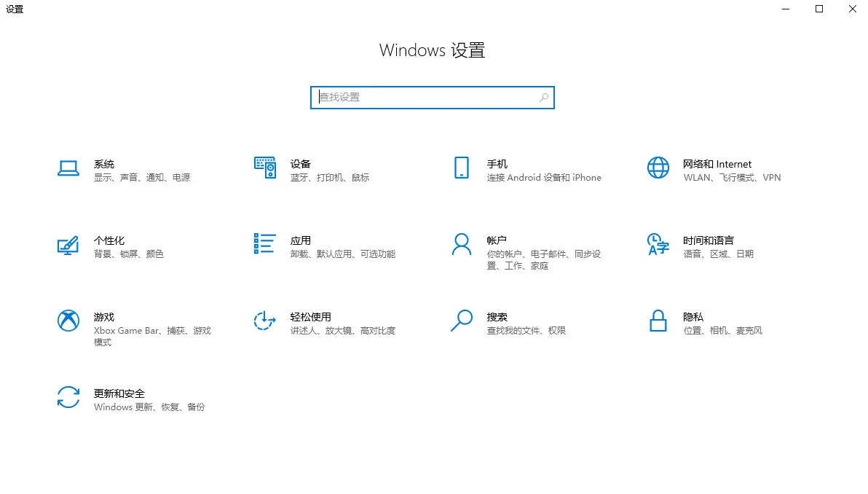This screenshot has height=494, width=868.
Task: Open the 游戏 title text
Action: (x=104, y=317)
